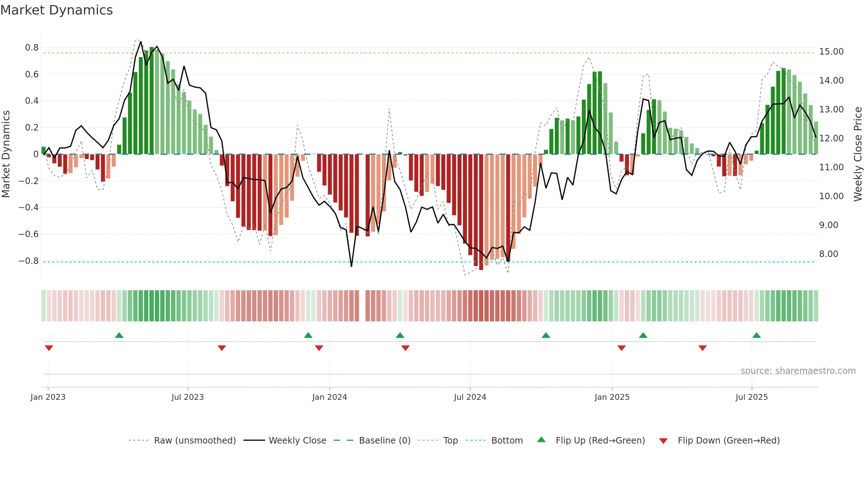Click the blue dashed Baseline line sample in legend
The width and height of the screenshot is (868, 488).
(344, 440)
